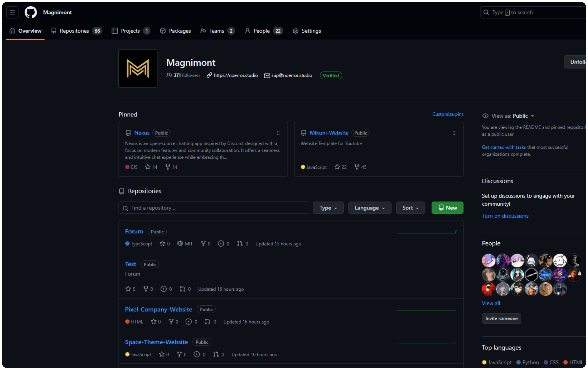Expand the Language filter dropdown
Viewport: 588px width, 370px height.
coord(370,208)
